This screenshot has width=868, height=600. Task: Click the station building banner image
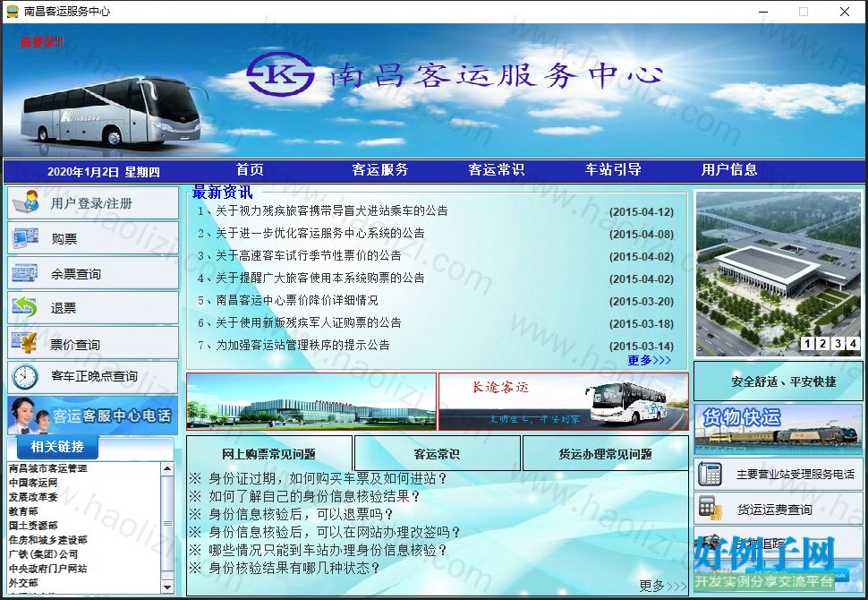311,401
